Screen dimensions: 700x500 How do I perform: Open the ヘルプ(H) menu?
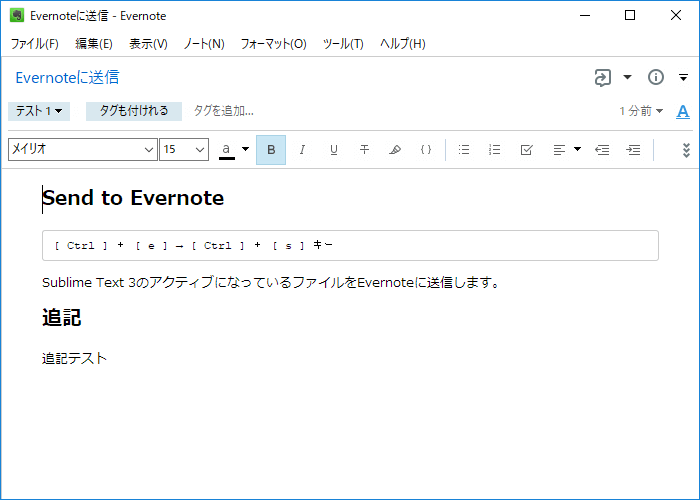pos(403,44)
